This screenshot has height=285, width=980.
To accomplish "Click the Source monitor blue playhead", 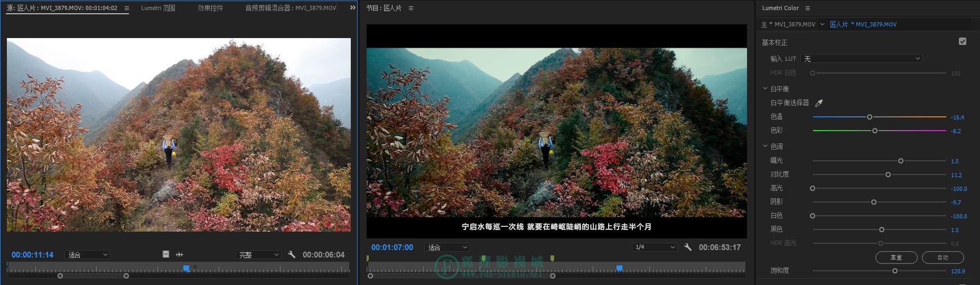I will click(186, 268).
